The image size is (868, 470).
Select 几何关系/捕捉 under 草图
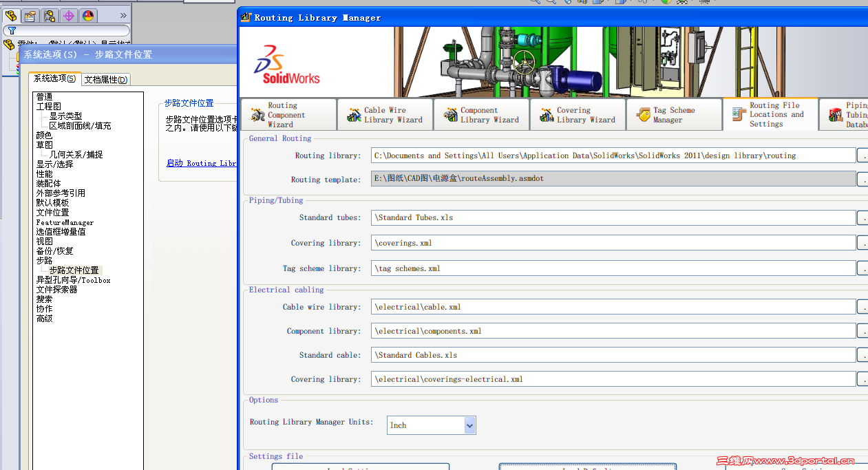(x=76, y=155)
